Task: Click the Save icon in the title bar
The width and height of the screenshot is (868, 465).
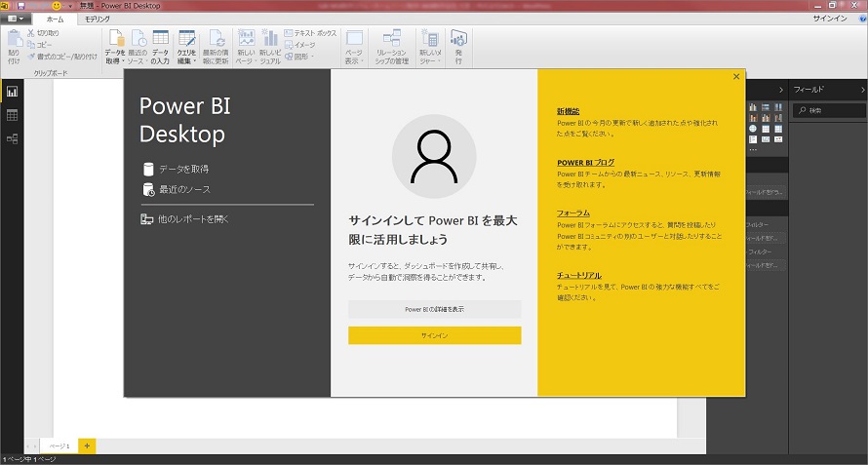Action: pos(21,6)
